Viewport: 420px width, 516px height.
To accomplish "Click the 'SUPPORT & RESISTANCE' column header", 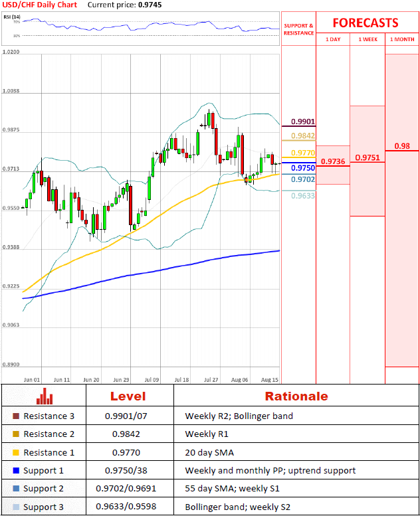I will 299,29.
